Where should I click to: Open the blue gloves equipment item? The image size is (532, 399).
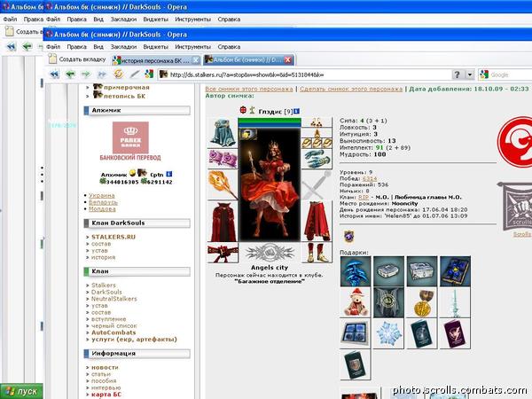tap(317, 159)
